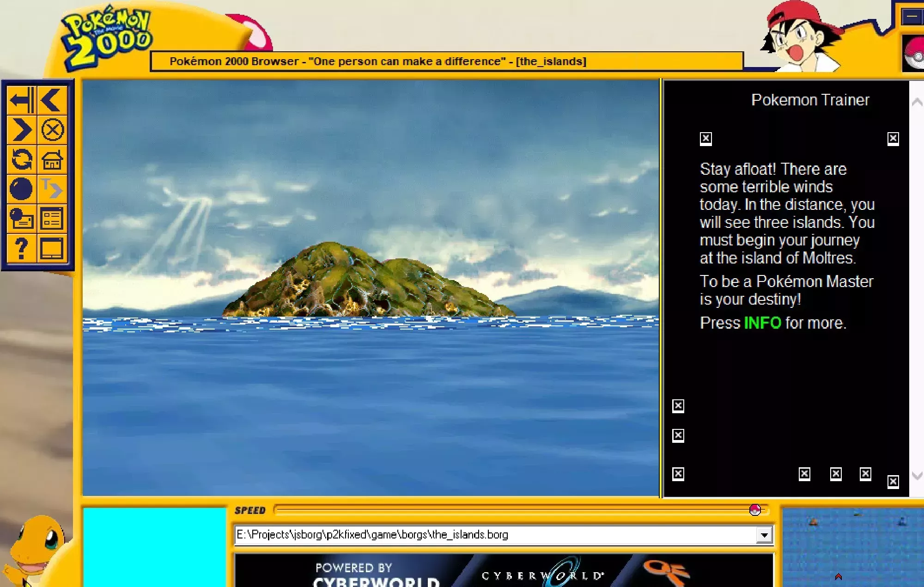The height and width of the screenshot is (587, 924).
Task: Click the dark ball toolbar icon
Action: coord(21,189)
